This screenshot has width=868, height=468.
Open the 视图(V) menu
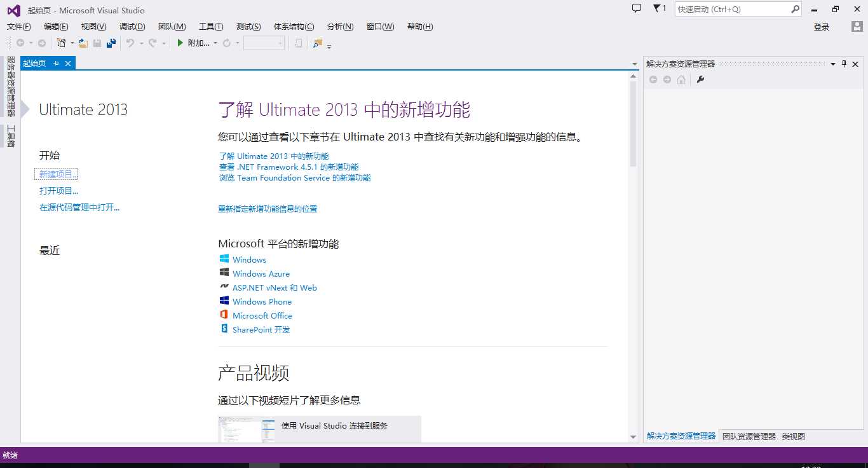(93, 26)
